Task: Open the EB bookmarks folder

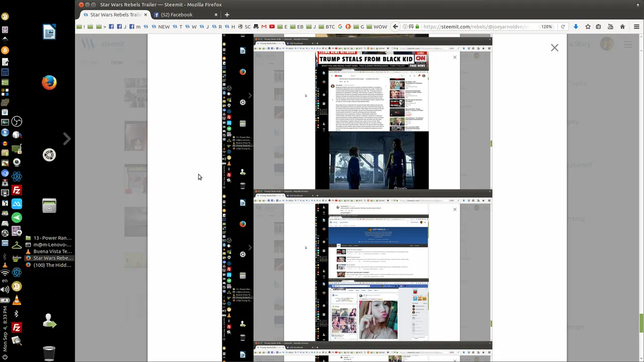Action: [x=297, y=27]
